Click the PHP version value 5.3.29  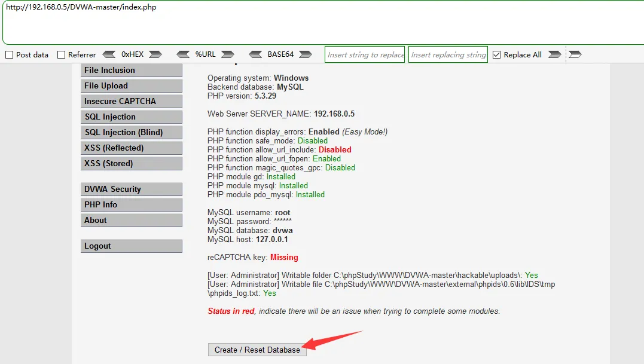coord(265,96)
